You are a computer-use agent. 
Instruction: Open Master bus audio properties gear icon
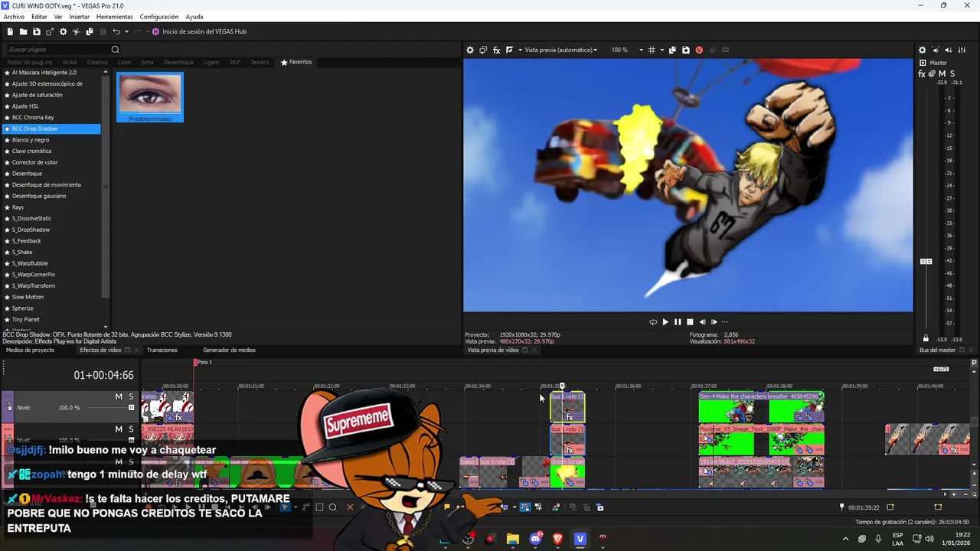coord(922,50)
